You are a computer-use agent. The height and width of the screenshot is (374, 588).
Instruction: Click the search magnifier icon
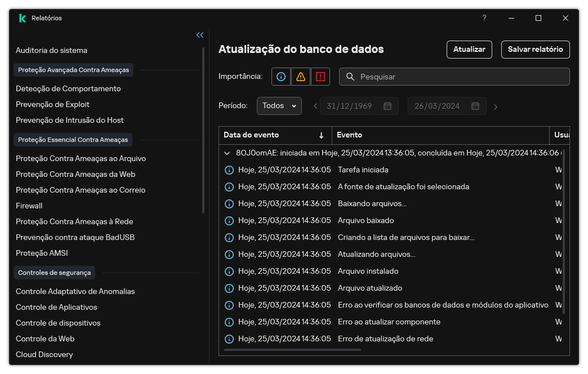(x=350, y=77)
